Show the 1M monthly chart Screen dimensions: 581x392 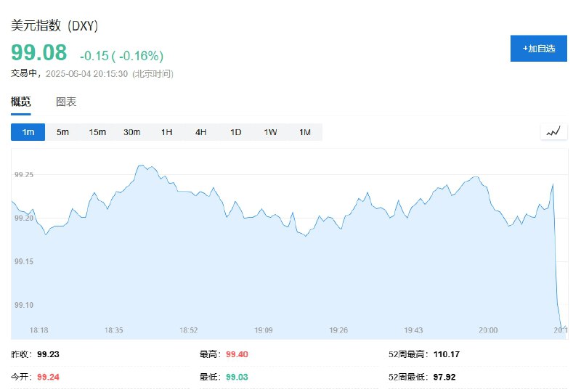305,132
